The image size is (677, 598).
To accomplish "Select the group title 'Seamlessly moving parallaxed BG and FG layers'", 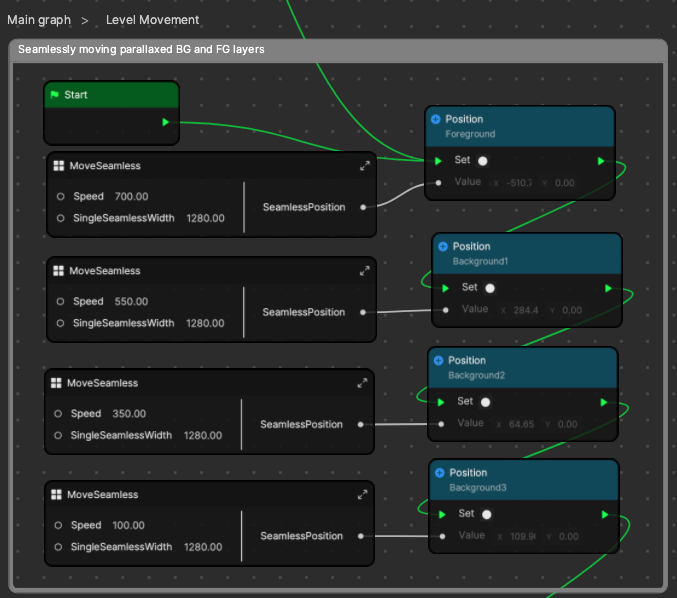I will tap(141, 49).
